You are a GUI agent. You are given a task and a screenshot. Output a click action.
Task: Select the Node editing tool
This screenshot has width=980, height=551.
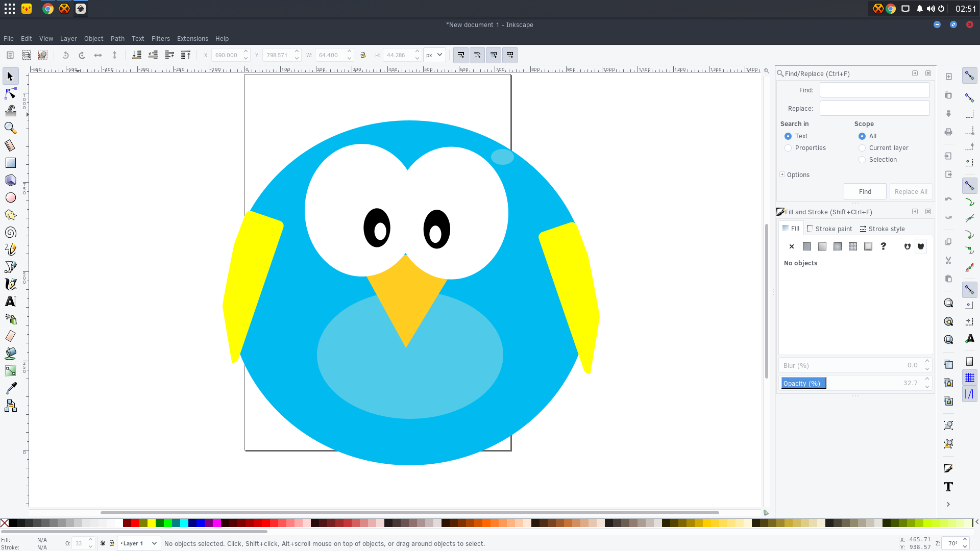(10, 94)
